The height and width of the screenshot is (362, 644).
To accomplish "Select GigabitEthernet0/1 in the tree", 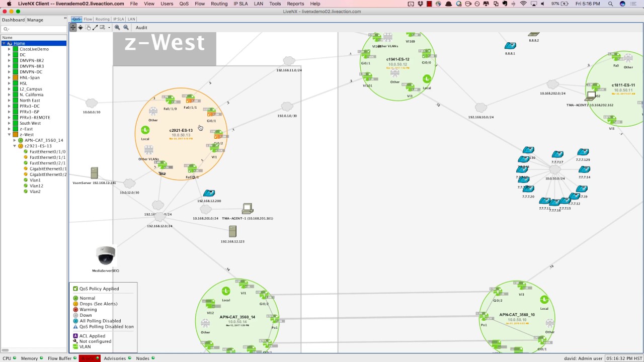I will 48,168.
